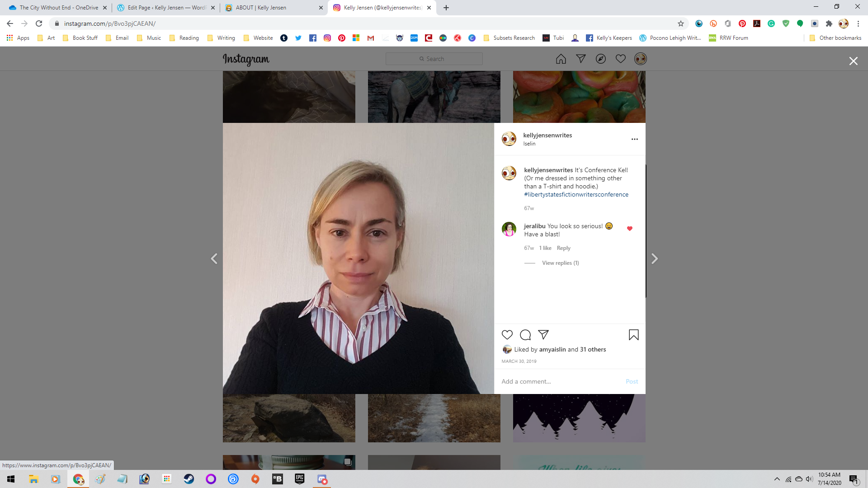Save post with bookmark icon
868x488 pixels.
tap(633, 335)
